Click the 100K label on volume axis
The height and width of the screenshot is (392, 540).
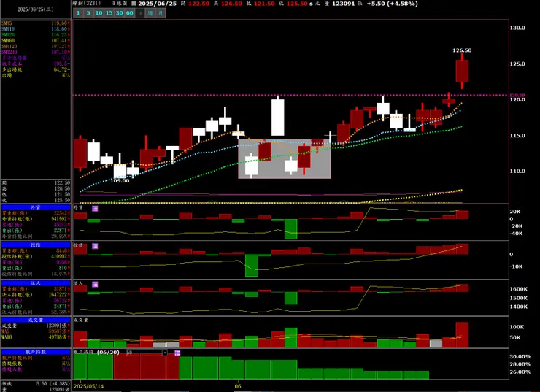tap(517, 327)
